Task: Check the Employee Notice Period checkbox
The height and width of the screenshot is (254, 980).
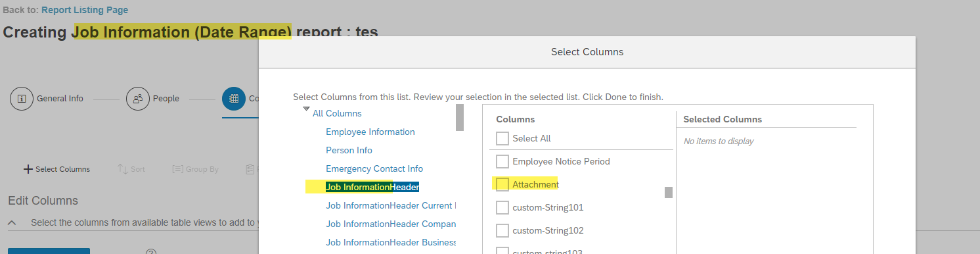Action: pyautogui.click(x=502, y=161)
